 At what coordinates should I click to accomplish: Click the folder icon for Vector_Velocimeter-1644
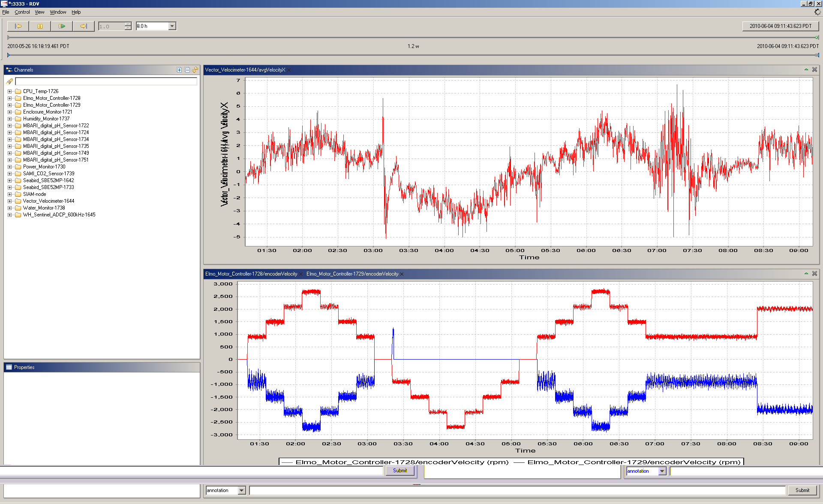tap(18, 201)
